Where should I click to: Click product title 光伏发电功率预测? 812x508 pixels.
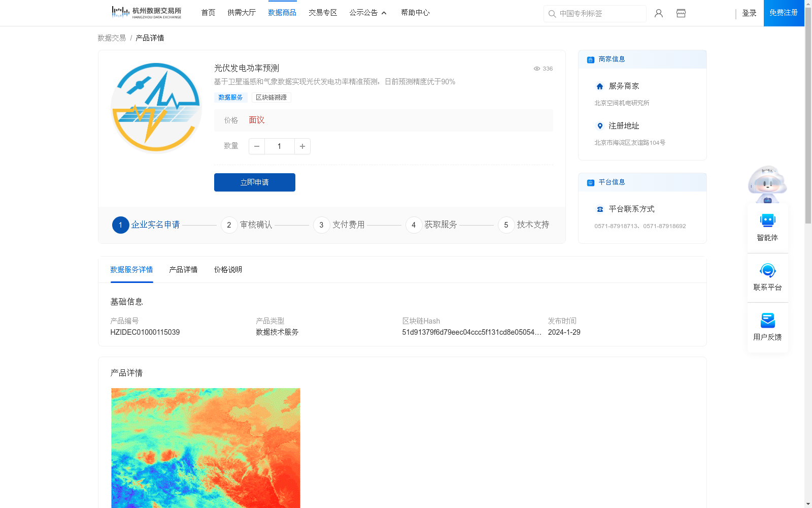[x=247, y=68]
